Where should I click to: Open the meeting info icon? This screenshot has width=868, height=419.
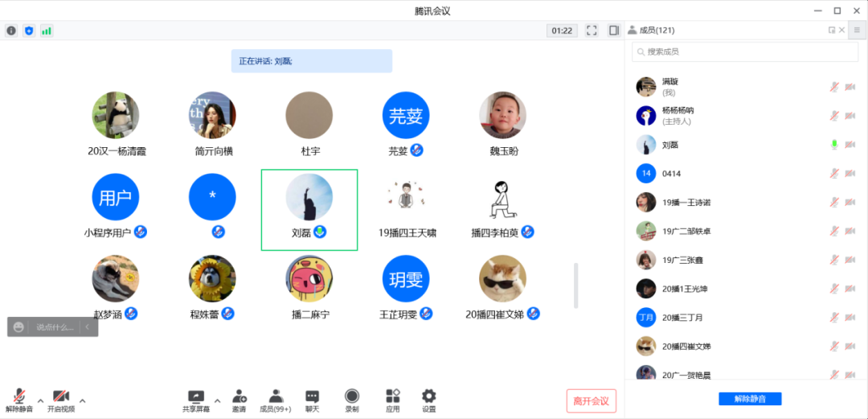click(x=11, y=31)
